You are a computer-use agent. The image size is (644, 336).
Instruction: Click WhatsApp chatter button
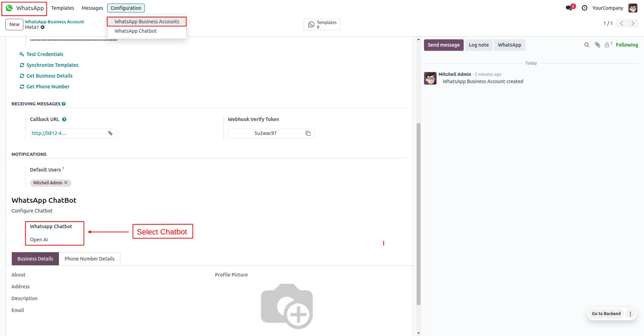tap(509, 45)
